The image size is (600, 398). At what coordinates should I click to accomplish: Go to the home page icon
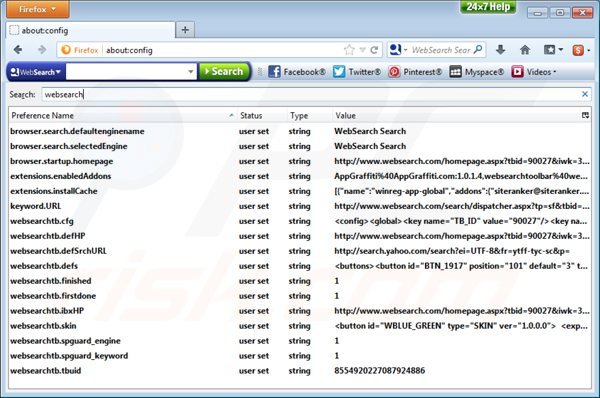click(x=525, y=49)
